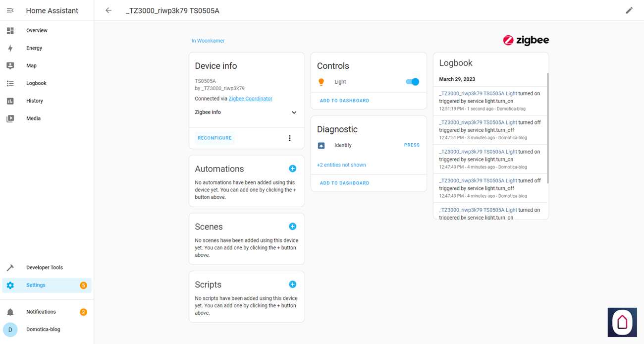Open Energy in the sidebar

coord(34,48)
